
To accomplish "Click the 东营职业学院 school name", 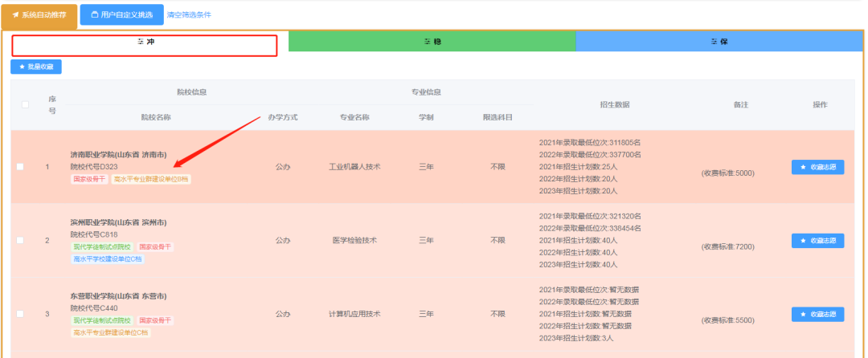I will tap(118, 295).
